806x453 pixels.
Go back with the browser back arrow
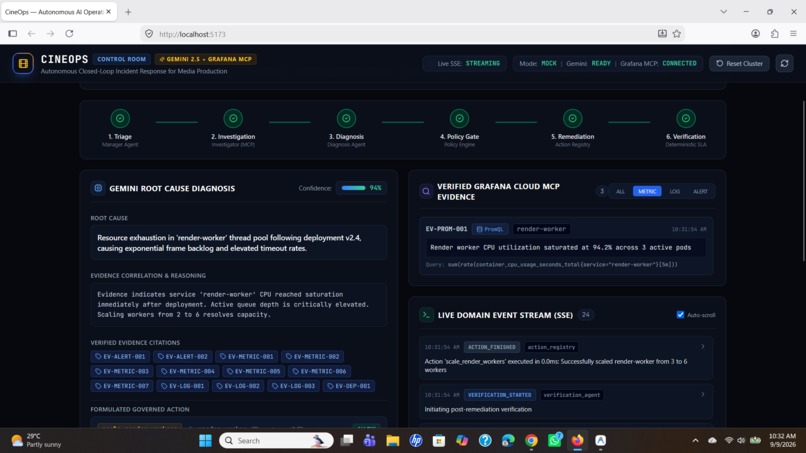point(31,33)
